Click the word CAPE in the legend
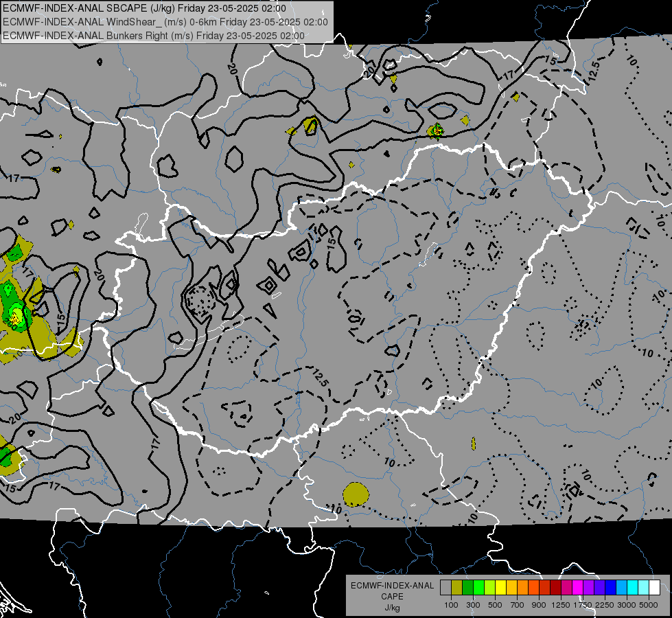672x618 pixels. click(392, 597)
